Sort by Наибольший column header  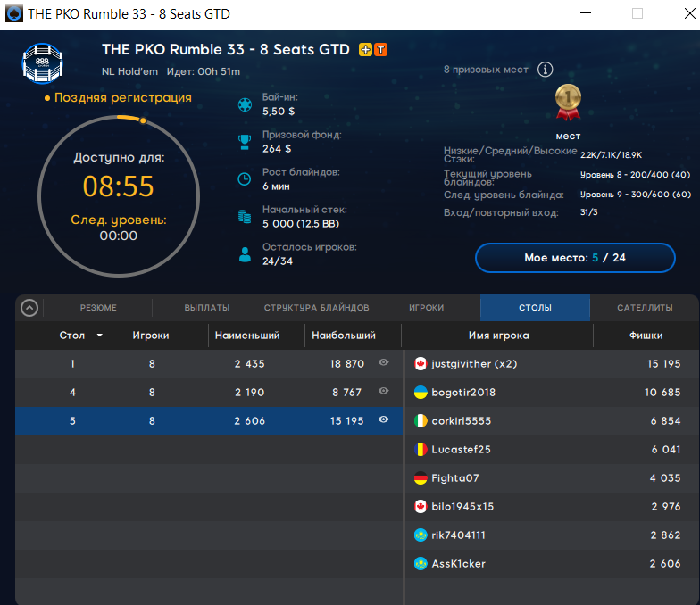344,336
